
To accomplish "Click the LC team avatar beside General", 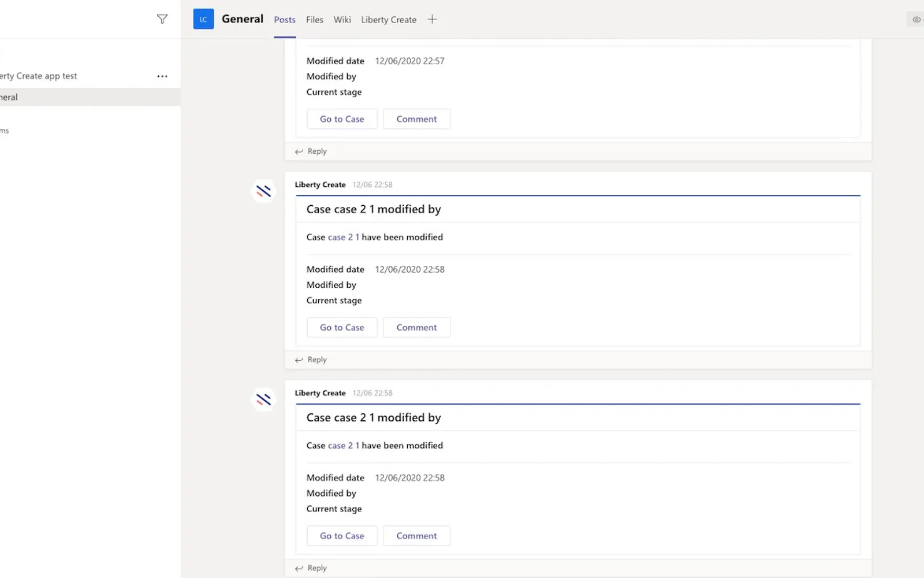I will (x=203, y=19).
